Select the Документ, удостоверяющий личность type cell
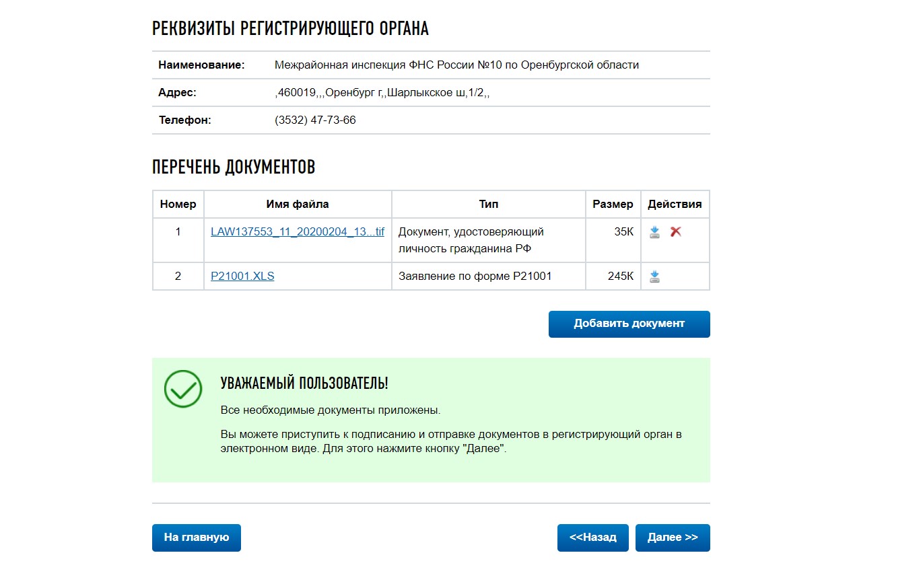 (x=489, y=240)
